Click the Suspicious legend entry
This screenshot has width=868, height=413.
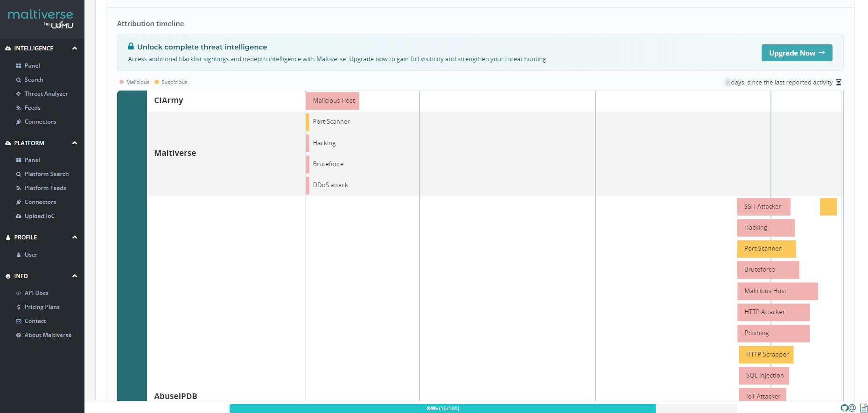pyautogui.click(x=171, y=82)
